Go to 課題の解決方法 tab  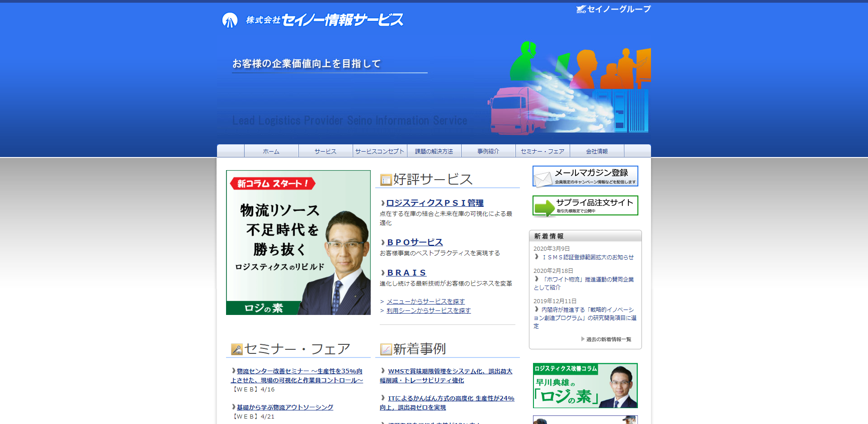coord(434,151)
